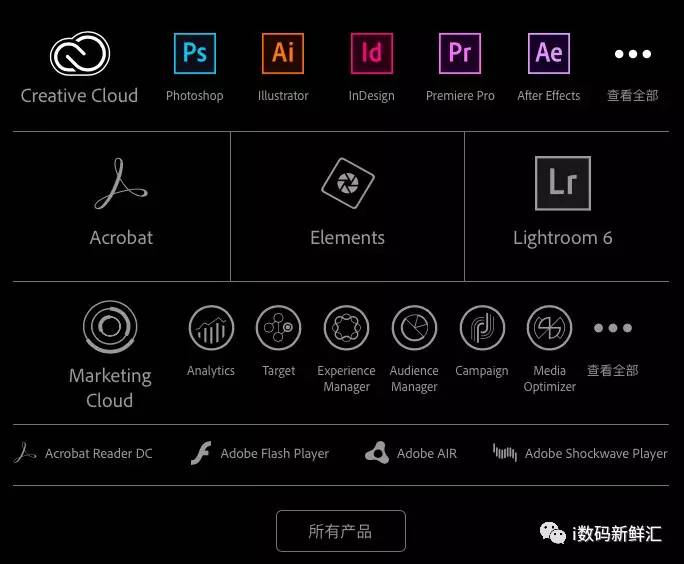The height and width of the screenshot is (564, 684).
Task: Open the Acrobat logo icon
Action: click(121, 184)
